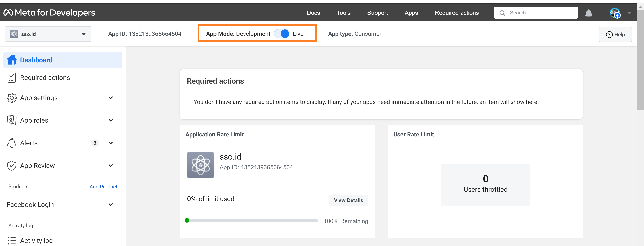Click the search magnifier icon
The image size is (644, 246).
[x=502, y=13]
